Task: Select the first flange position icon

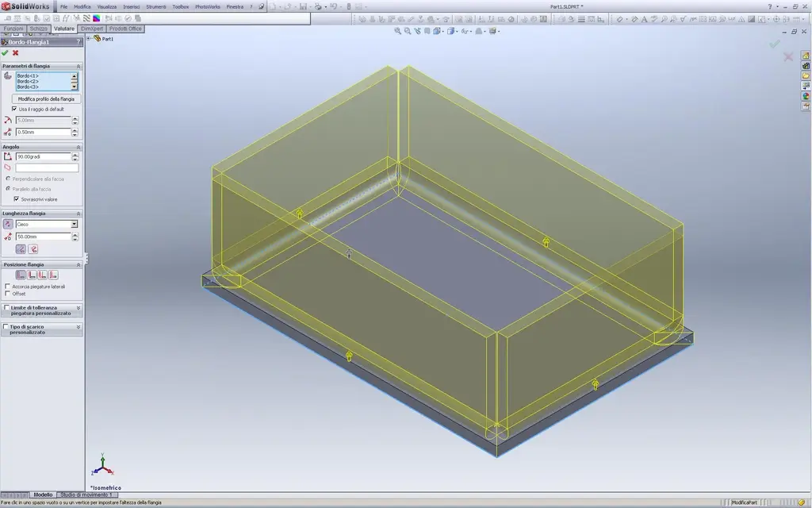Action: (21, 275)
